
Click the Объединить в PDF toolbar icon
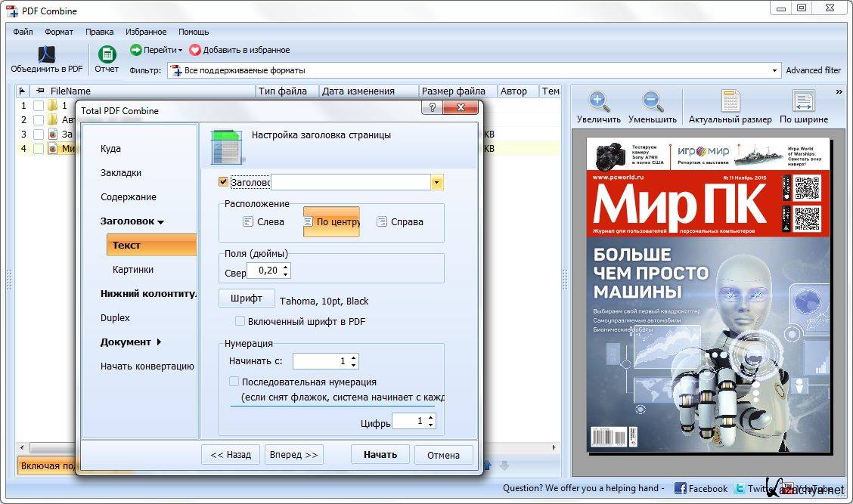click(x=46, y=55)
